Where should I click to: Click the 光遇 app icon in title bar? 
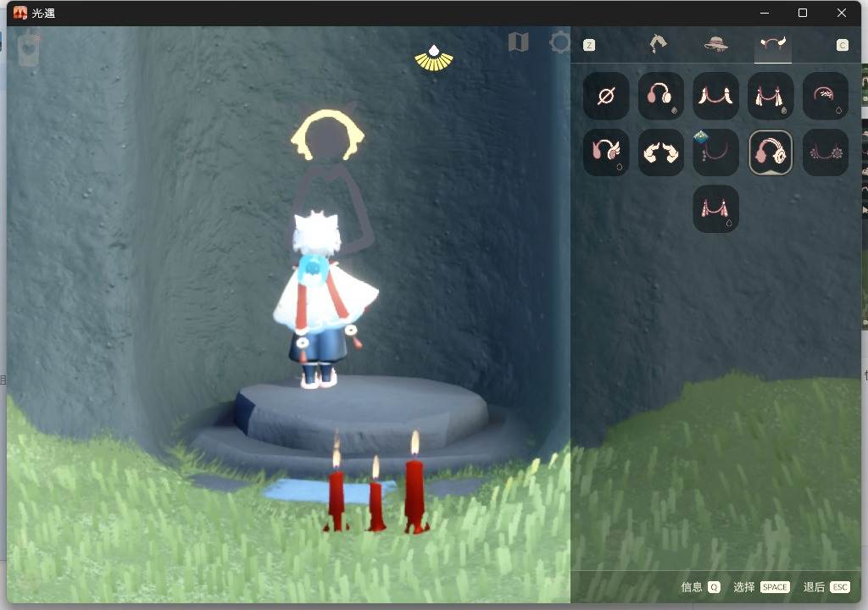coord(20,13)
